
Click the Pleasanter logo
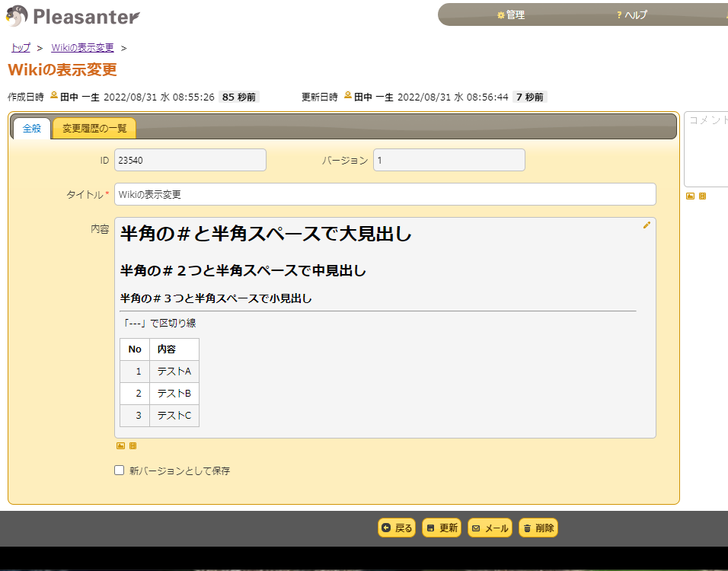click(72, 16)
